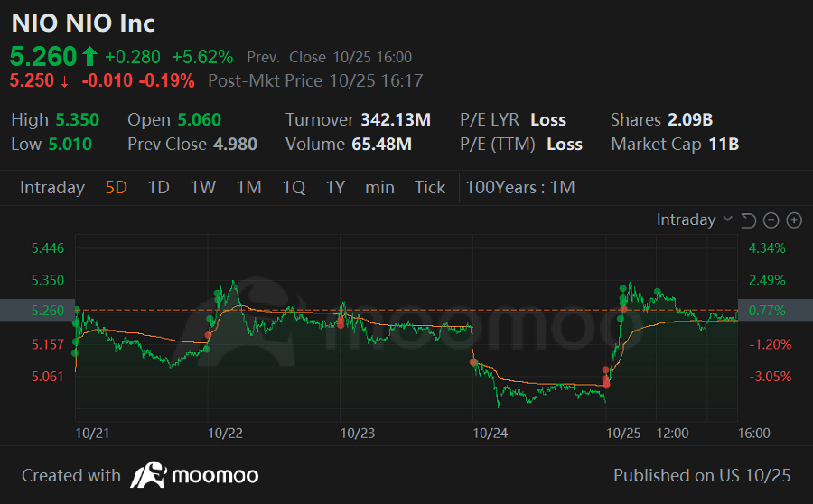Select the min timeframe tab
The height and width of the screenshot is (504, 813).
(x=379, y=187)
